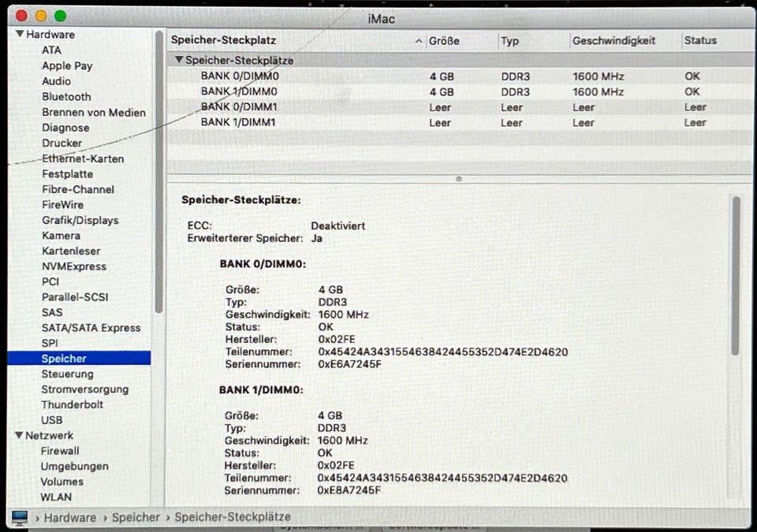
Task: Select the Speicher-Steckplätze group row
Action: point(460,61)
